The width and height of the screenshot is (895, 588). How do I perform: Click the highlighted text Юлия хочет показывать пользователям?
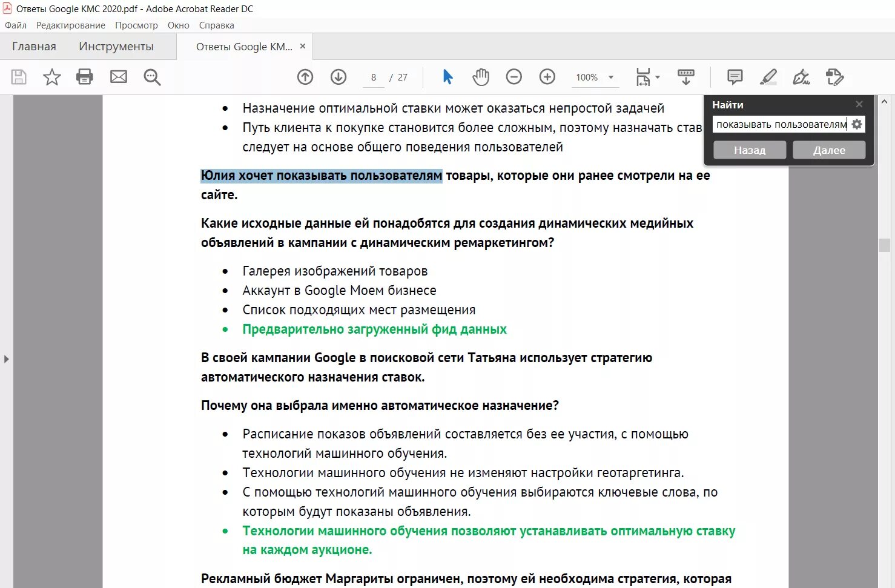pyautogui.click(x=322, y=176)
